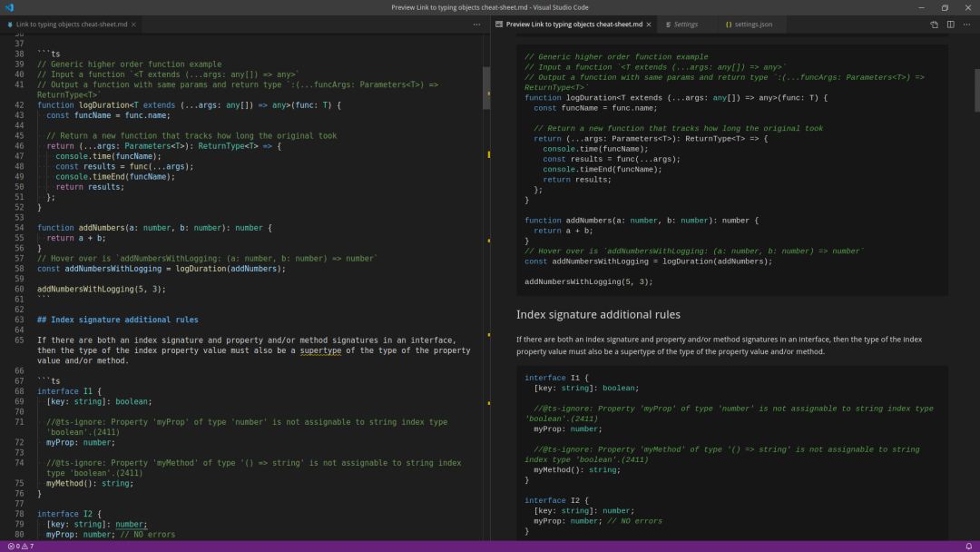This screenshot has height=552, width=980.
Task: Click the preview pane vertical scrollbar thumb
Action: 976,91
